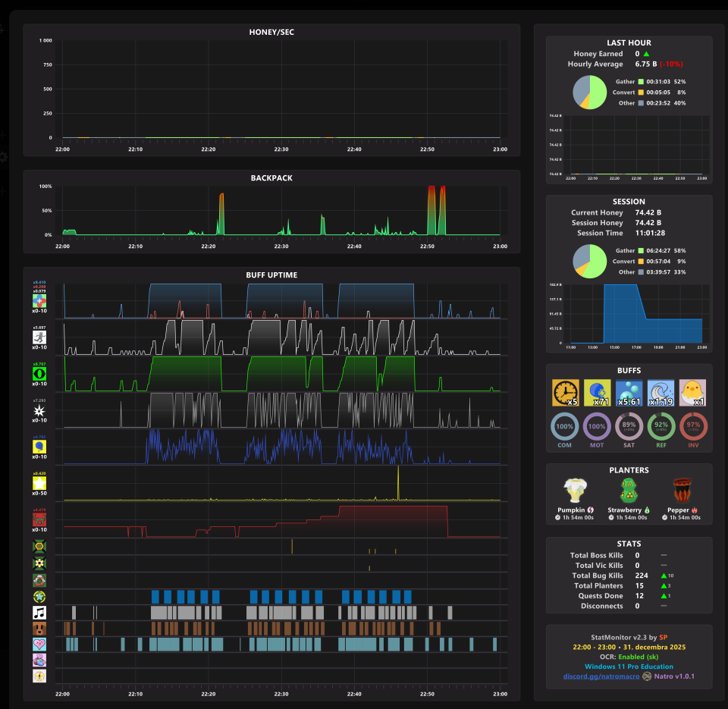The width and height of the screenshot is (728, 709).
Task: Click the green Gather swatch in Last Hour
Action: [642, 82]
